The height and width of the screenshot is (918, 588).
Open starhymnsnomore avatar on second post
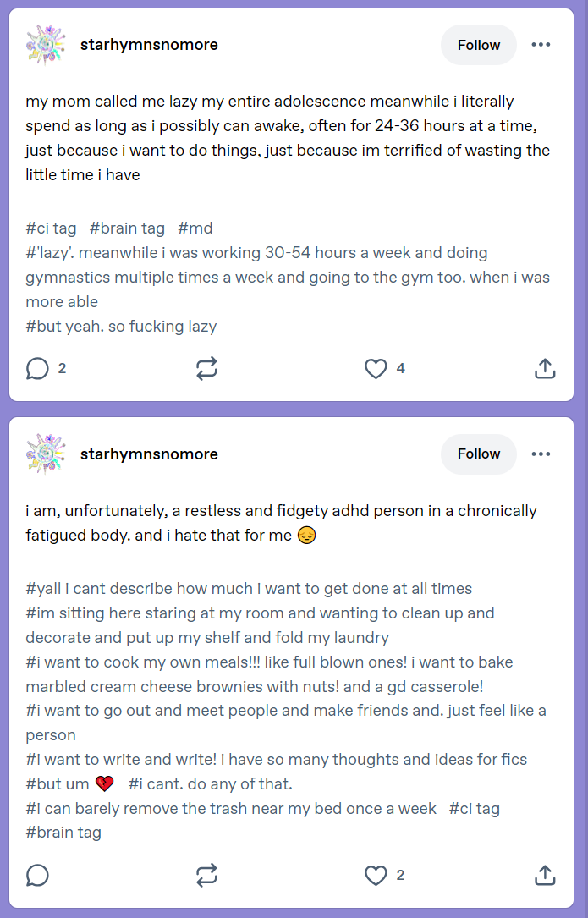click(x=46, y=454)
